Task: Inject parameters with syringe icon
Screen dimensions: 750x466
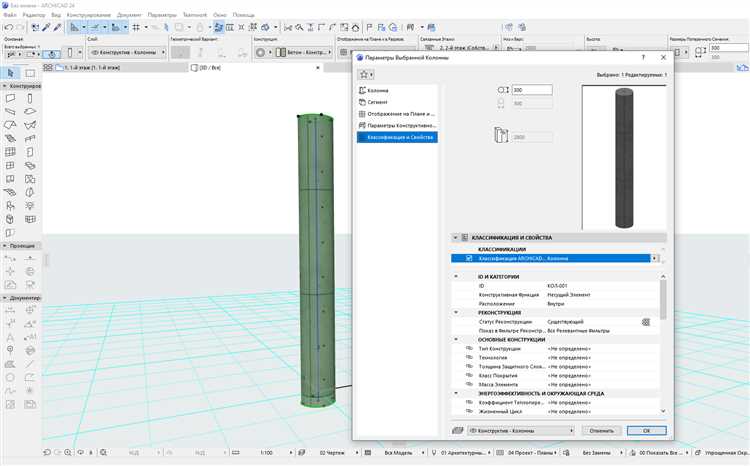Action: coord(57,27)
